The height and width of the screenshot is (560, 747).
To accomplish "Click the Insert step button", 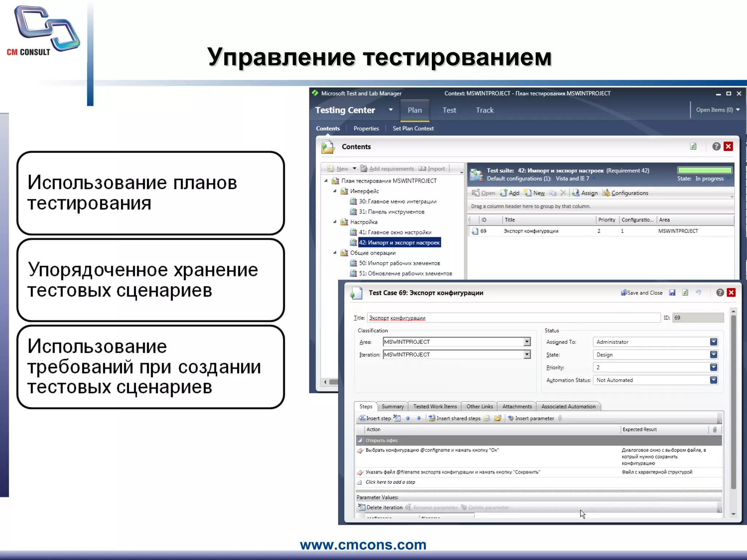I will pyautogui.click(x=375, y=418).
